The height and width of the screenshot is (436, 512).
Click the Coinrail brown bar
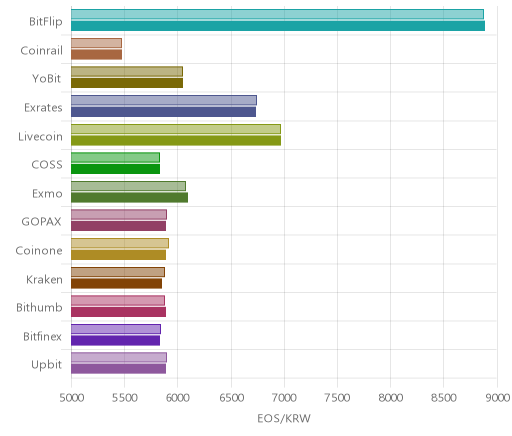(96, 54)
